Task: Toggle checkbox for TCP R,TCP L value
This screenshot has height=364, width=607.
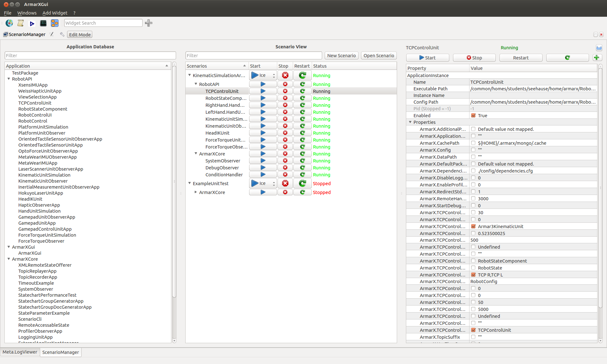Action: (473, 275)
